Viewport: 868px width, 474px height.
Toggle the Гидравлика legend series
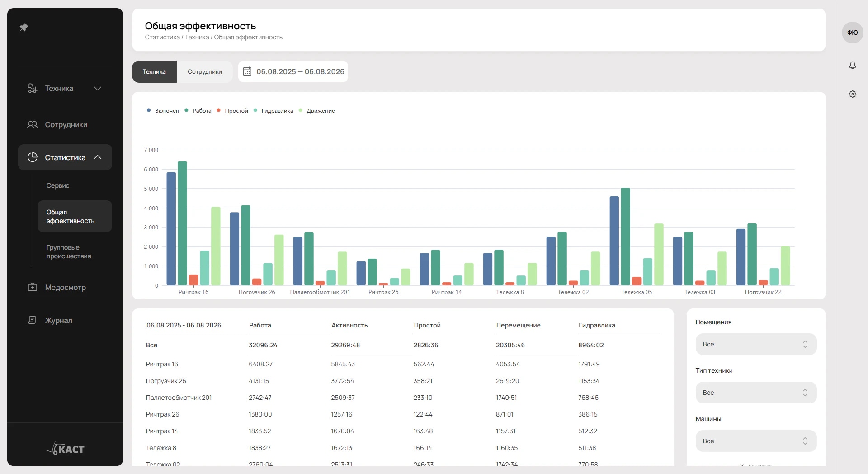point(274,111)
